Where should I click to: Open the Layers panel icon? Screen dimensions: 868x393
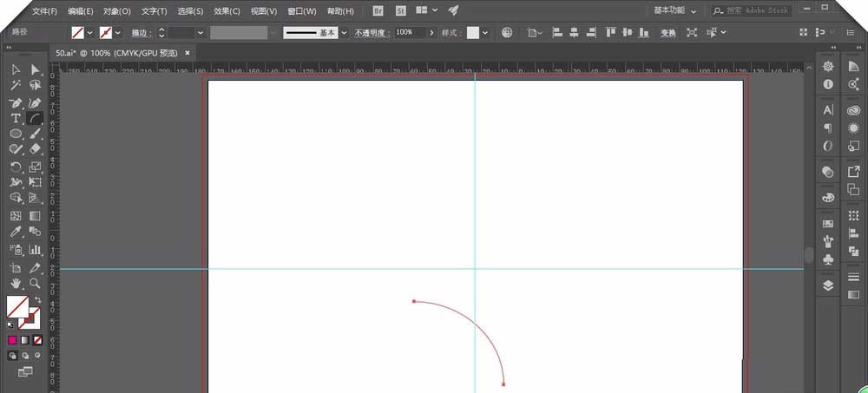[828, 285]
